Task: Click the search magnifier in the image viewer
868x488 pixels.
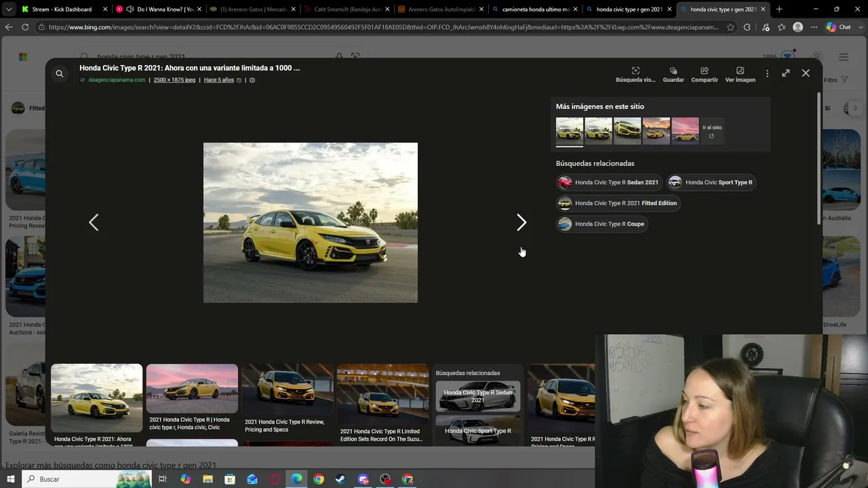Action: coord(60,74)
